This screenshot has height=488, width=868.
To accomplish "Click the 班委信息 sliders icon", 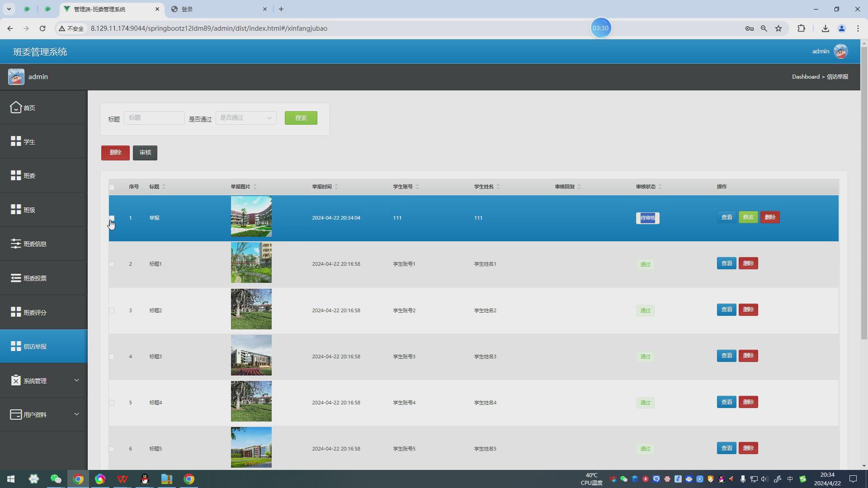I will 16,244.
